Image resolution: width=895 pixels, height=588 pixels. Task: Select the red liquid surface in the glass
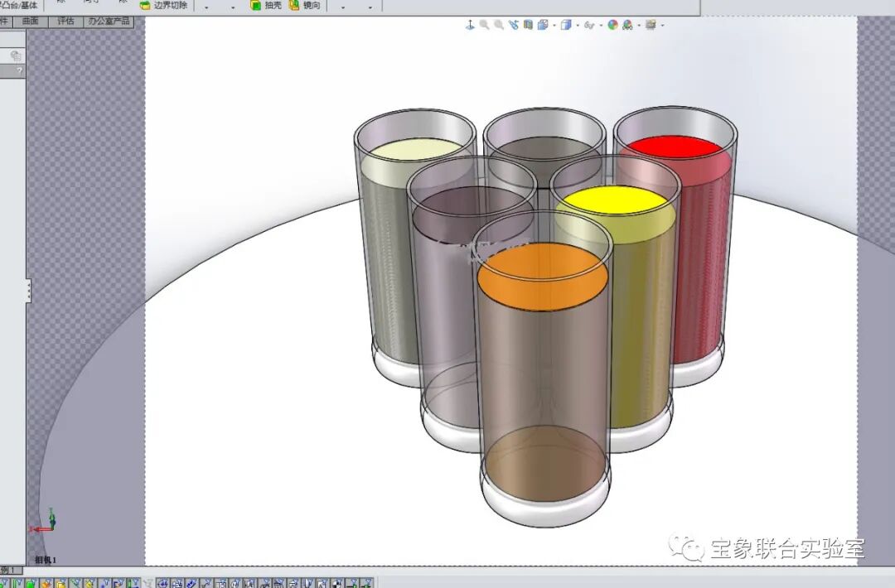[x=675, y=147]
